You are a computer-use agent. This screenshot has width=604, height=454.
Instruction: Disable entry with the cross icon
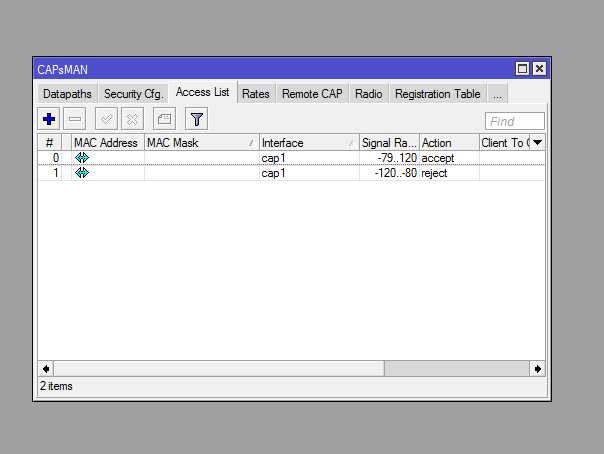pos(132,119)
